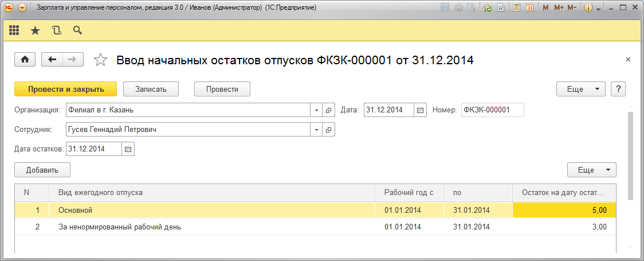
Task: Click the Рабочий год с column header
Action: pyautogui.click(x=410, y=193)
